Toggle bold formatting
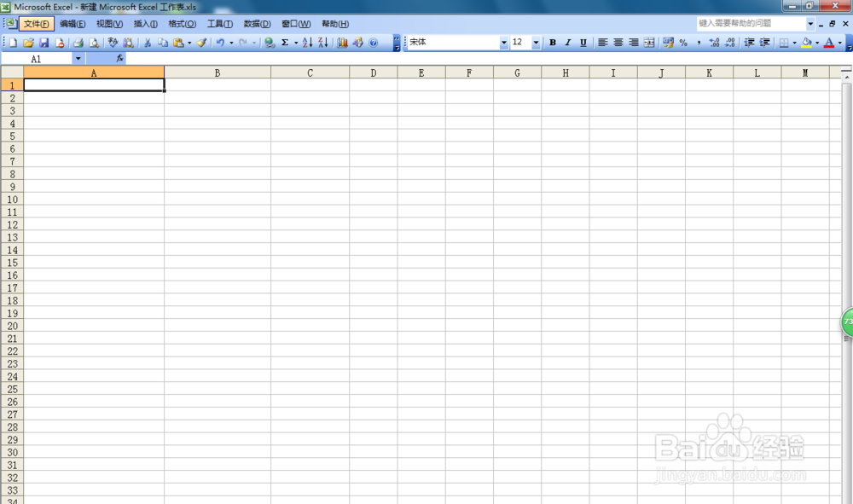Image resolution: width=853 pixels, height=504 pixels. (x=553, y=43)
